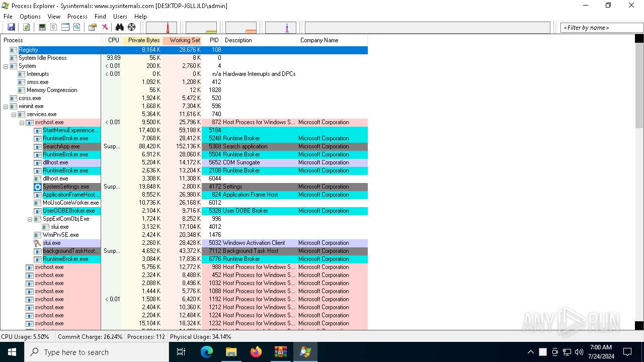644x362 pixels.
Task: Click the purple I/O mini graph
Action: tap(281, 28)
